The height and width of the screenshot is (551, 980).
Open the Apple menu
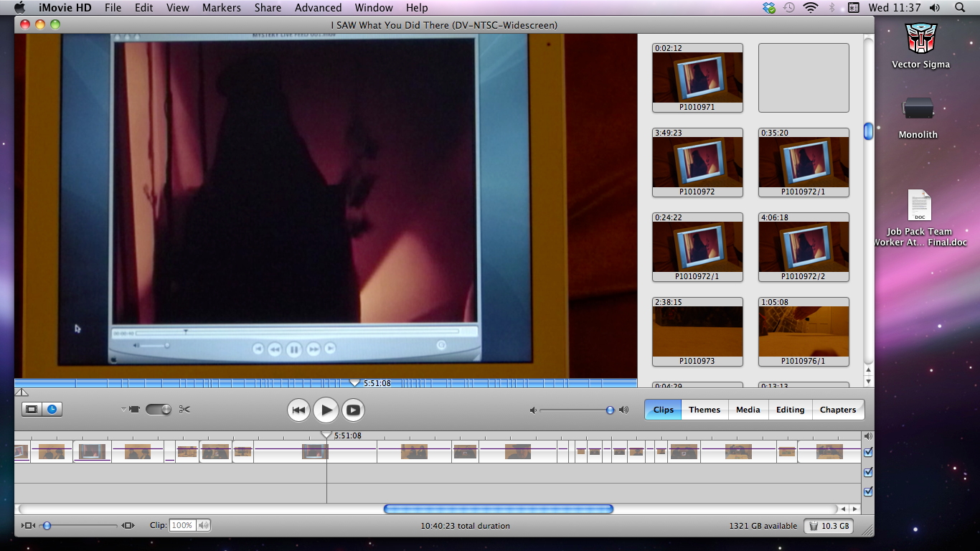pyautogui.click(x=19, y=7)
